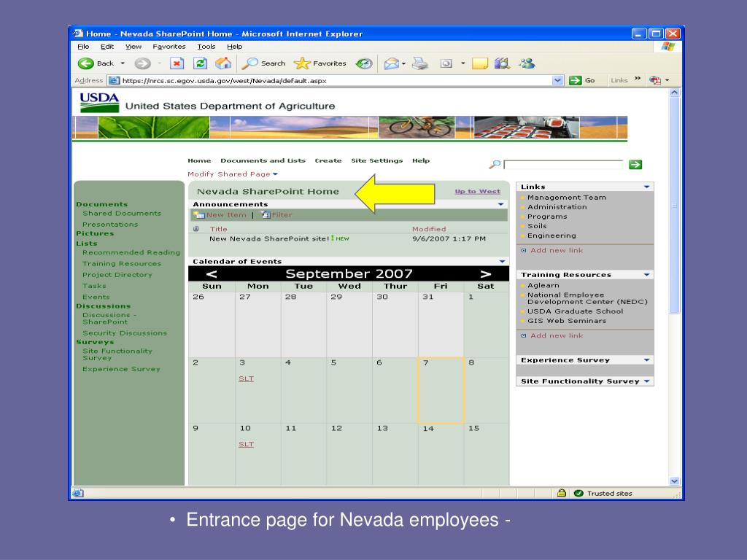Image resolution: width=747 pixels, height=560 pixels.
Task: Click SLT event on September 3
Action: 247,378
